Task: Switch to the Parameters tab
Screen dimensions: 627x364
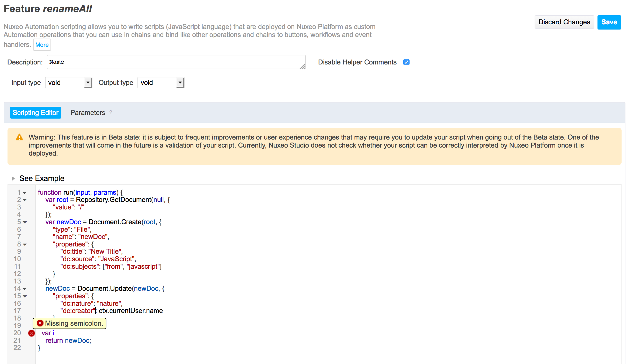Action: click(88, 113)
